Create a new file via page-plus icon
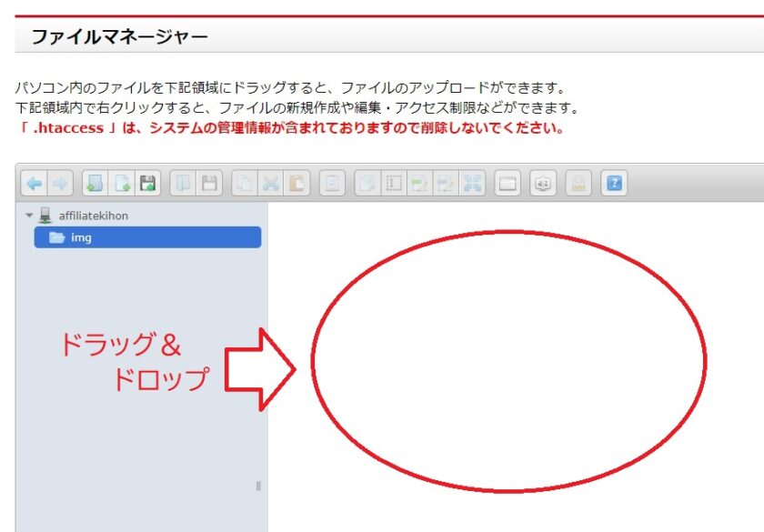 tap(122, 183)
